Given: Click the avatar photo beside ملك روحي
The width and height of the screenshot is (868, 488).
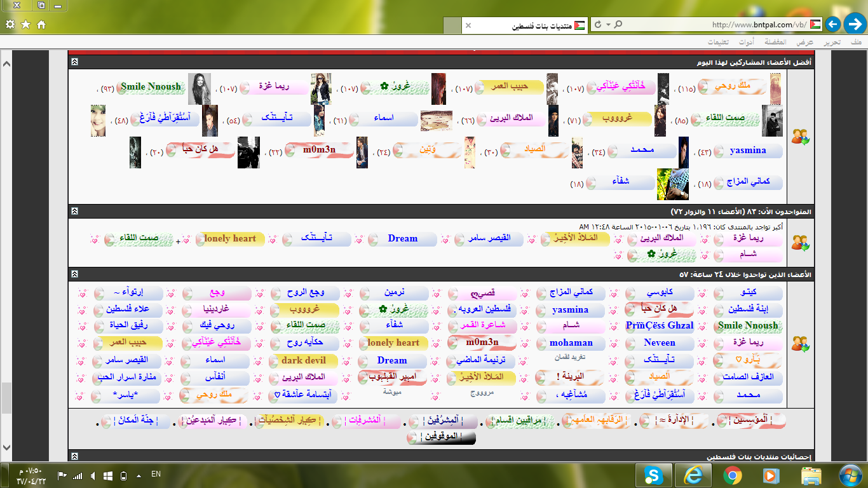Looking at the screenshot, I should 776,88.
